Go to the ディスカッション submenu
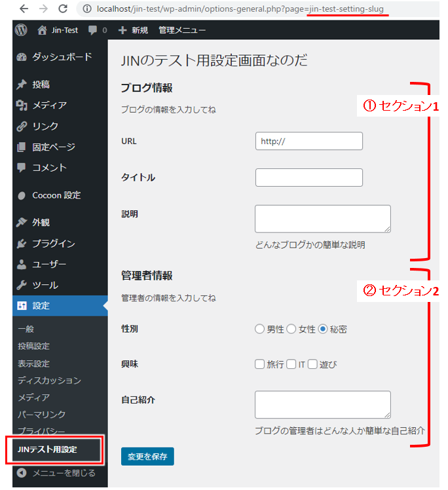Image resolution: width=448 pixels, height=490 pixels. pyautogui.click(x=49, y=381)
